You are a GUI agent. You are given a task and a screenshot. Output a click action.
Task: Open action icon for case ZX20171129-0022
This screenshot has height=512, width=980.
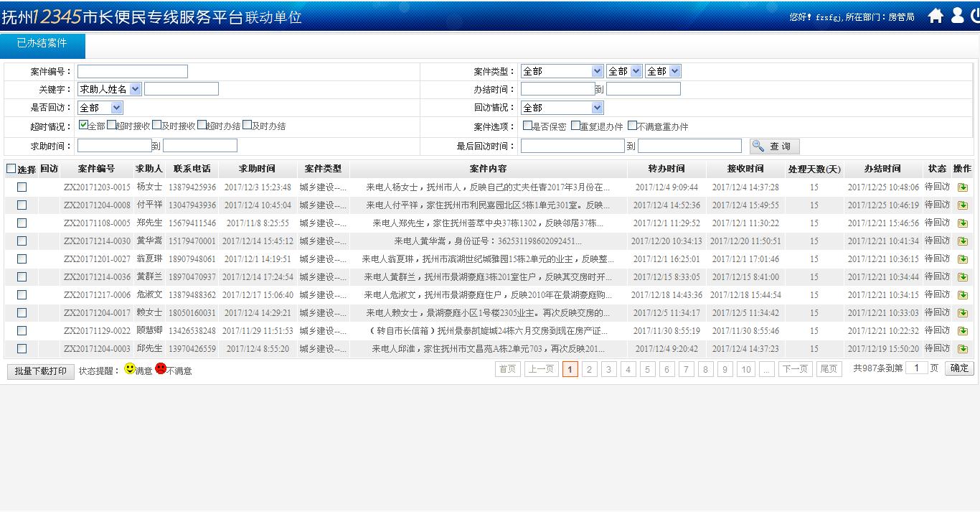[x=962, y=331]
